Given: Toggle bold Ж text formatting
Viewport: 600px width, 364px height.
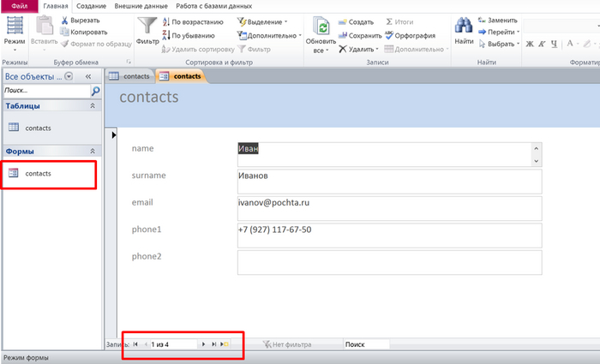Looking at the screenshot, I should pyautogui.click(x=530, y=44).
